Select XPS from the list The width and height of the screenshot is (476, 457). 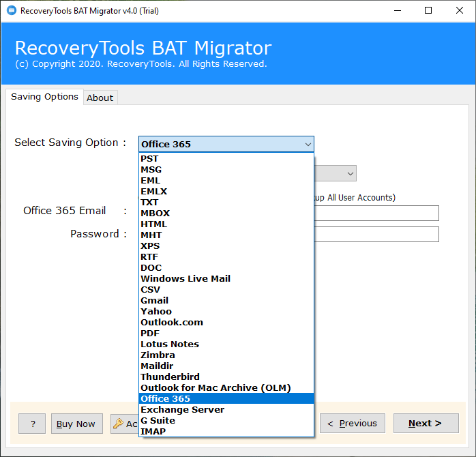click(x=226, y=246)
